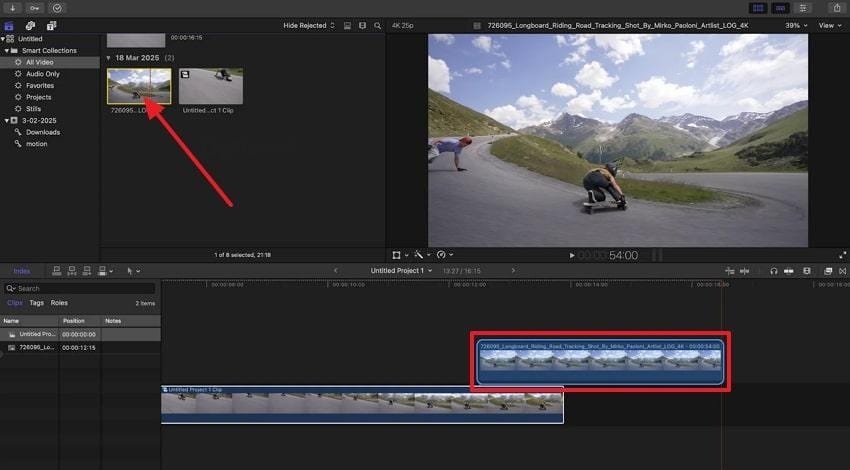Insert clip into the timeline
Image resolution: width=850 pixels, height=470 pixels.
72,271
